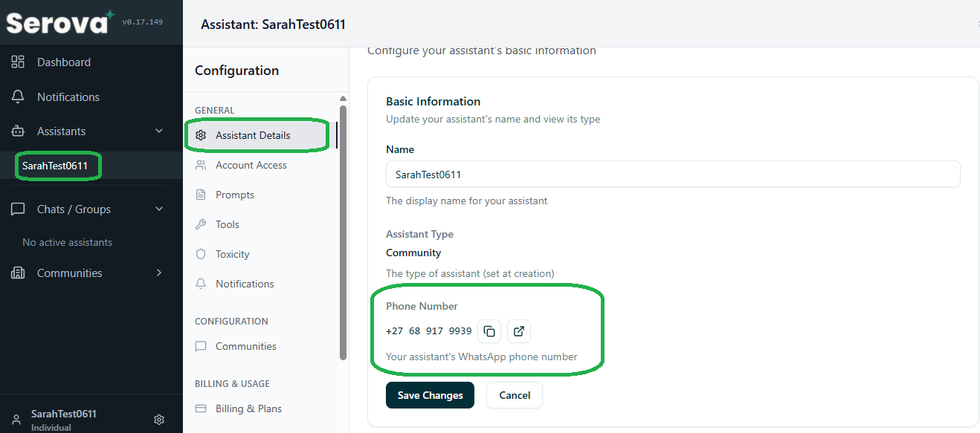
Task: Collapse the Assistants section chevron
Action: tap(158, 131)
